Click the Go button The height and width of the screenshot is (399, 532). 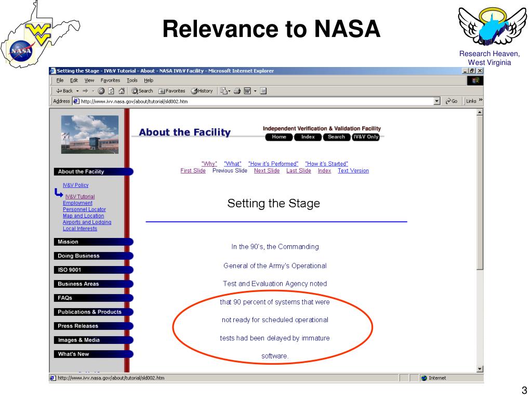tap(451, 101)
